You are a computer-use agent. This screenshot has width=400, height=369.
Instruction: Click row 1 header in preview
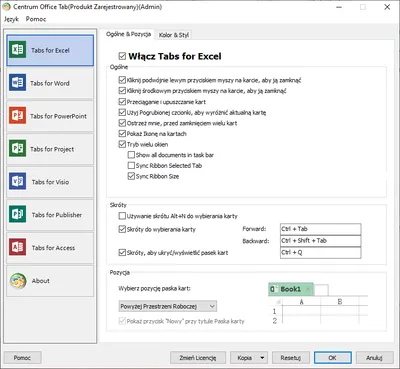[275, 311]
